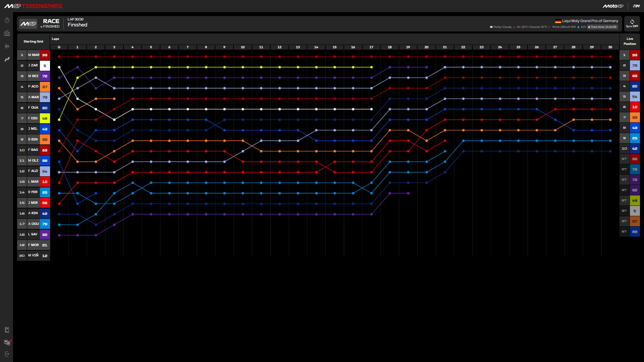Click the MotoGP TimingPass logo
Image resolution: width=644 pixels, height=362 pixels.
click(x=33, y=6)
